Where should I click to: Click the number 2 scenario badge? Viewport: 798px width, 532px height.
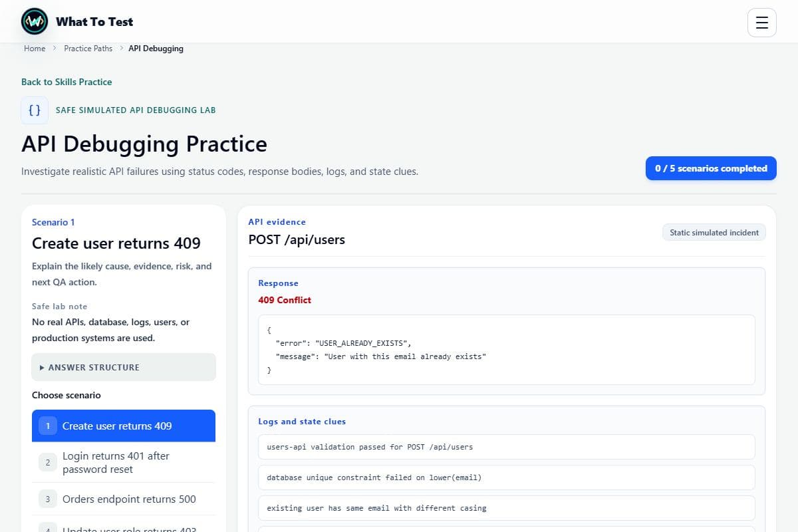(48, 462)
